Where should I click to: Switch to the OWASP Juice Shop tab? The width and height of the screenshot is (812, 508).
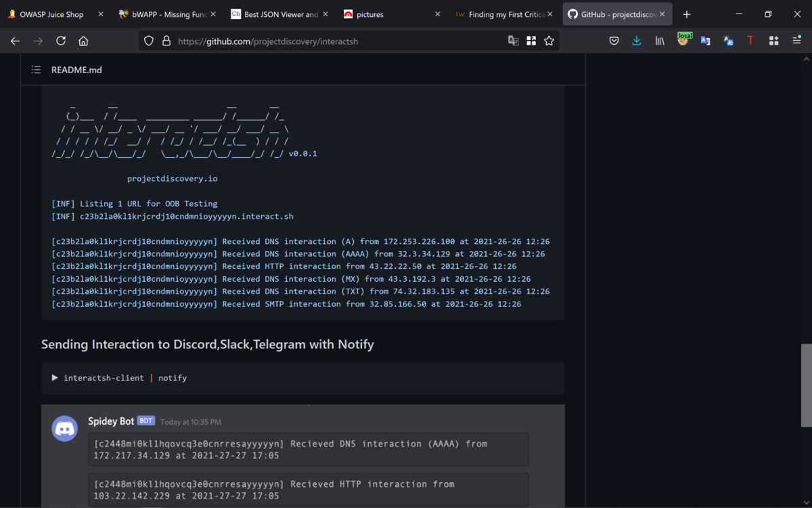pyautogui.click(x=51, y=14)
